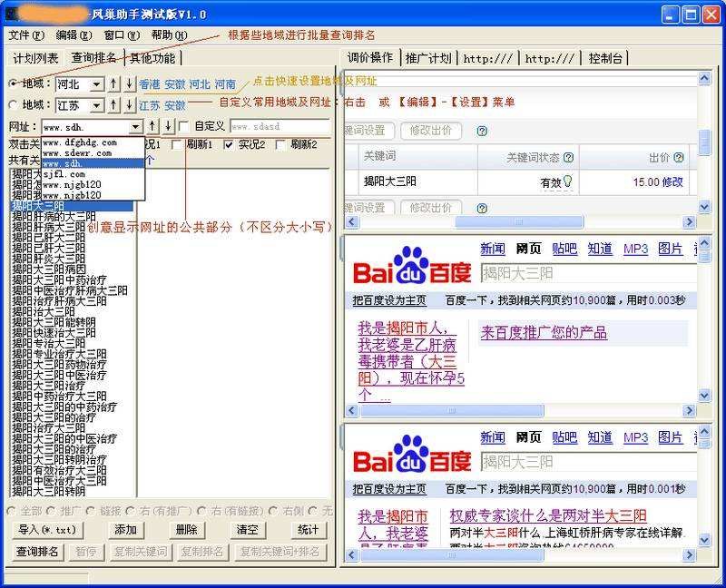Click the down arrow beside the 网址 combo box
The height and width of the screenshot is (588, 726).
coord(168,126)
